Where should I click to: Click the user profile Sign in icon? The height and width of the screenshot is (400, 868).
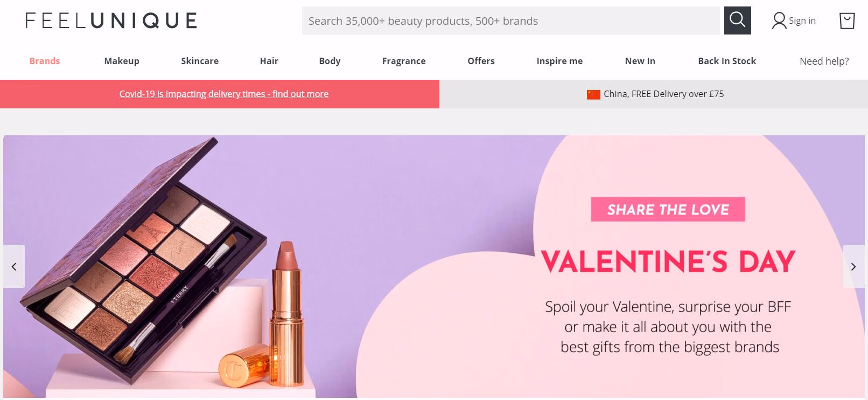[x=779, y=21]
